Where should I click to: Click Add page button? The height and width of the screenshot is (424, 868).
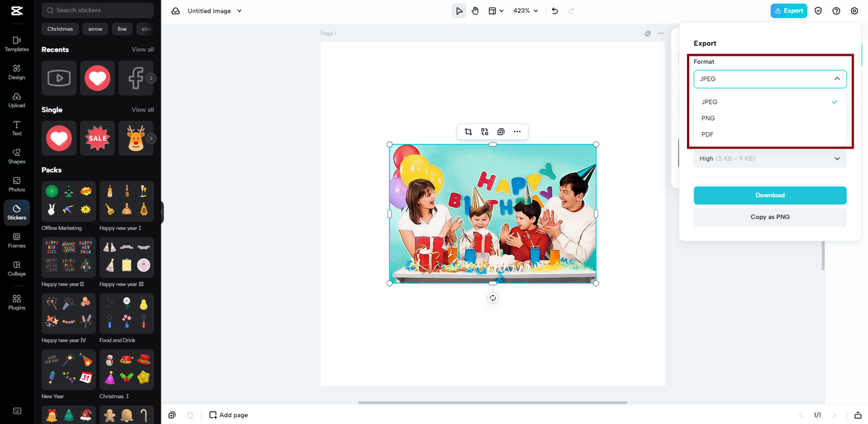[229, 415]
